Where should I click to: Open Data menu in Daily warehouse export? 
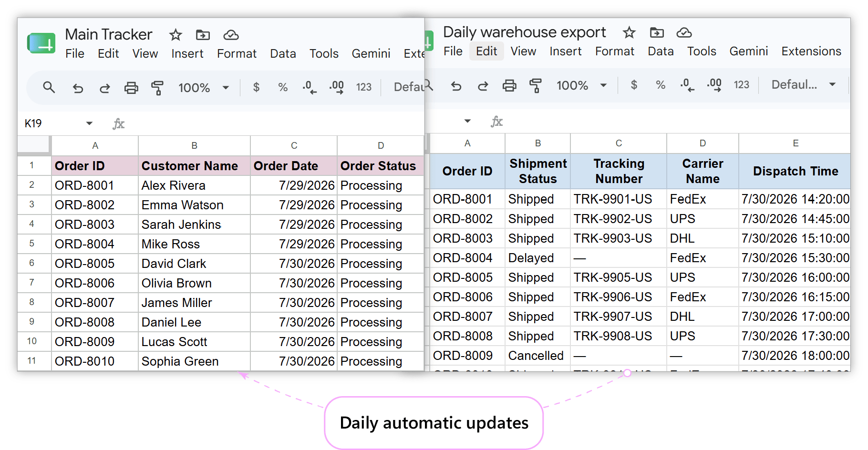[661, 51]
